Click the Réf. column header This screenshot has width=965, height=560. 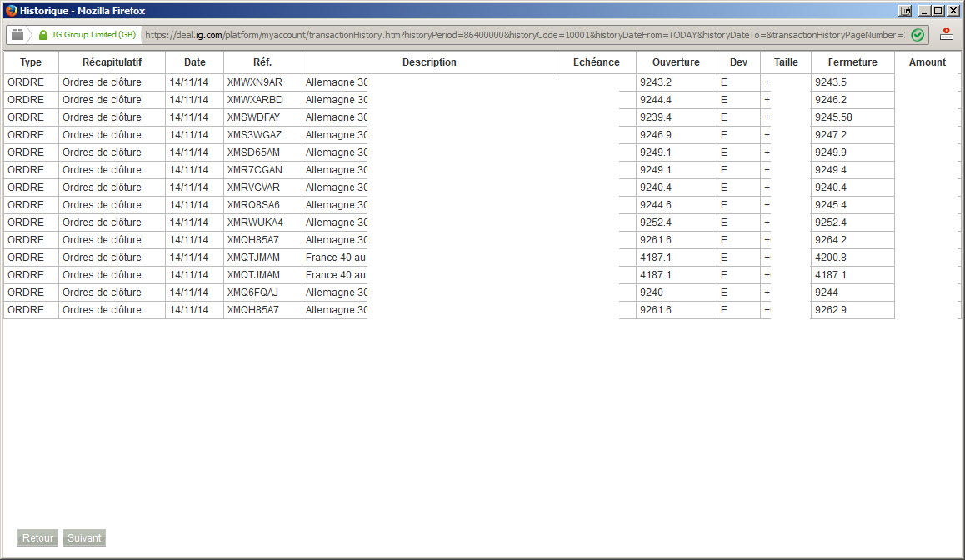coord(262,62)
